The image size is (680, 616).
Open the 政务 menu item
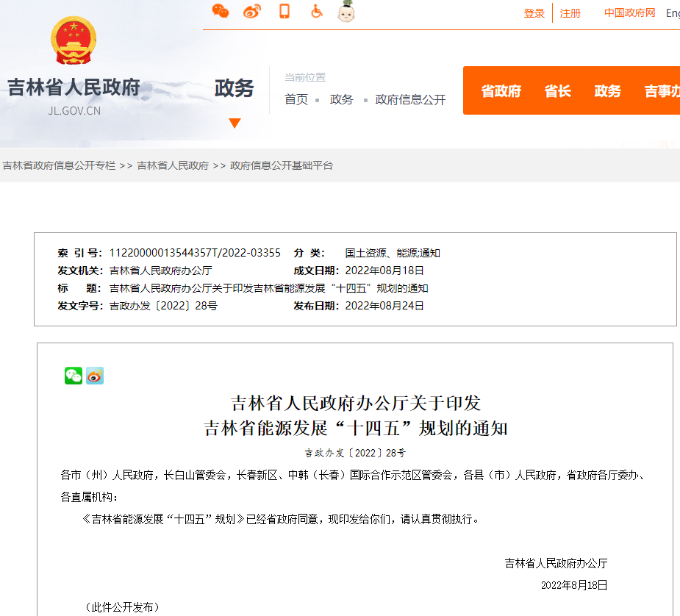[607, 91]
